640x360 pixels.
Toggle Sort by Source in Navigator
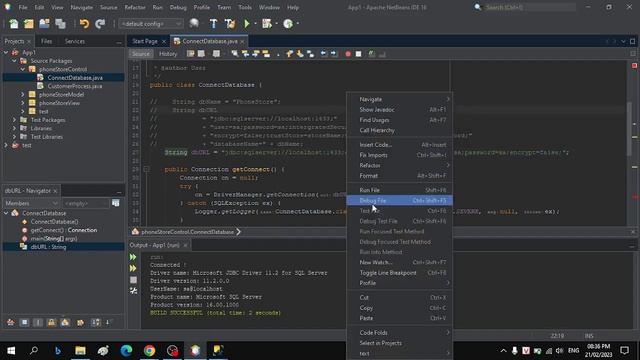(109, 322)
